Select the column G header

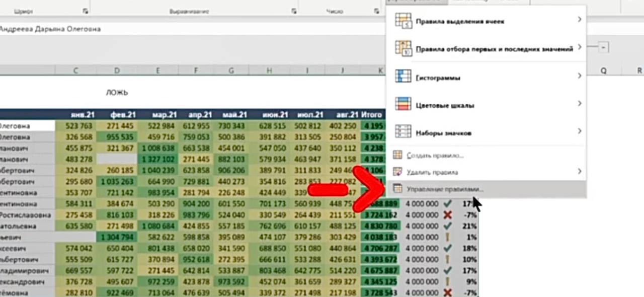[x=231, y=70]
